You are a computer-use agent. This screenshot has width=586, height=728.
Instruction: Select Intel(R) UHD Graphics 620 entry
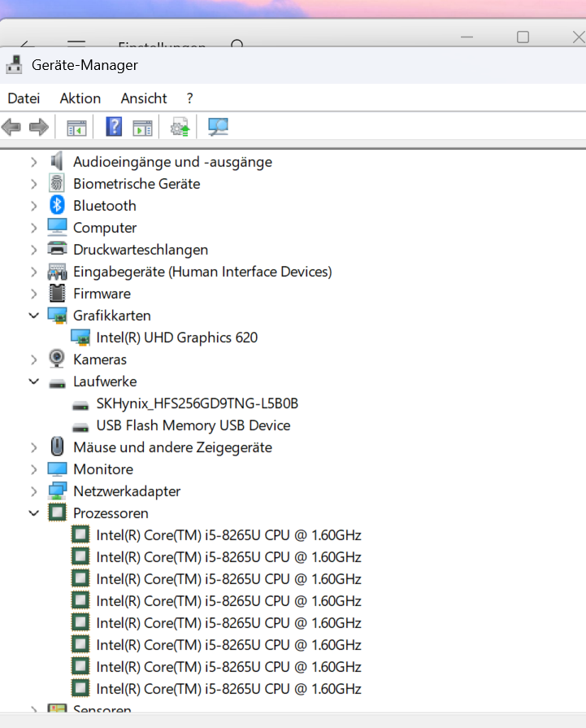click(176, 338)
